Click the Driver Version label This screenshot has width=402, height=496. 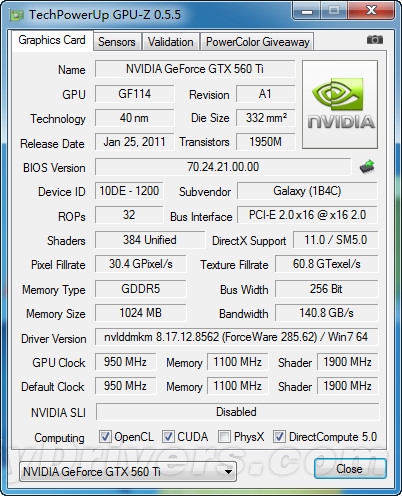[x=54, y=339]
